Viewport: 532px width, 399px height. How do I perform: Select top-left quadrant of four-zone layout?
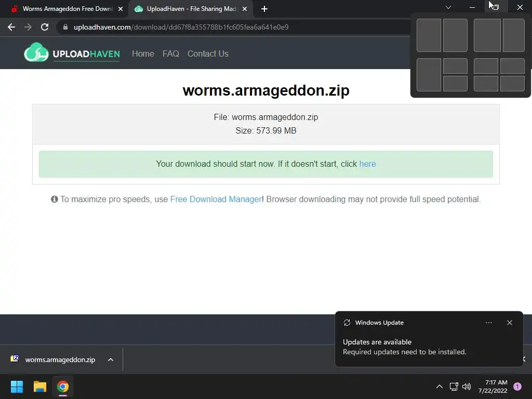click(486, 66)
